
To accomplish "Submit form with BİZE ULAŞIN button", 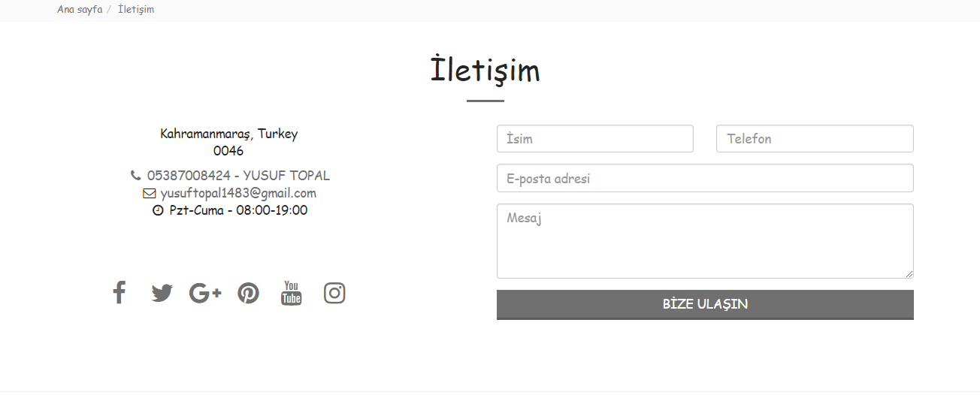I will click(705, 305).
